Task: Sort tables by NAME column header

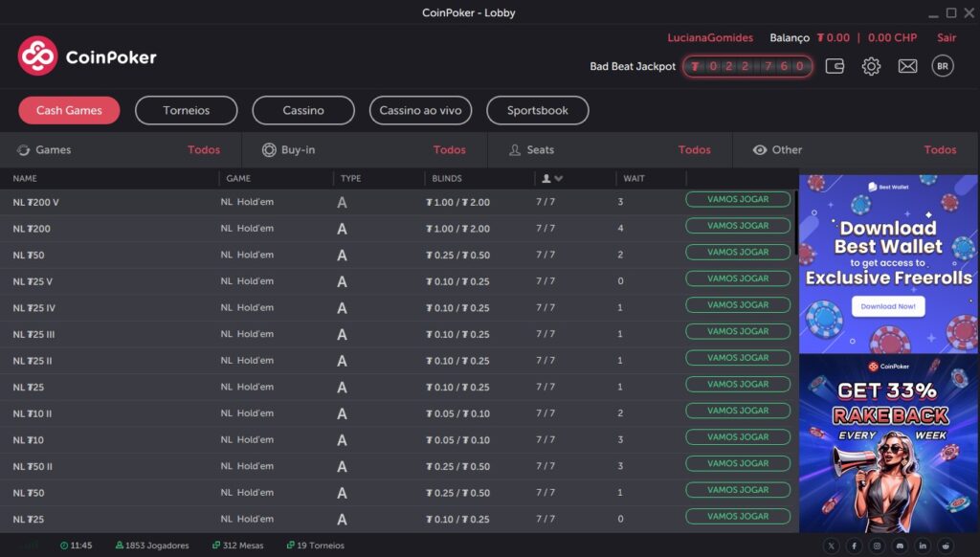Action: click(25, 179)
